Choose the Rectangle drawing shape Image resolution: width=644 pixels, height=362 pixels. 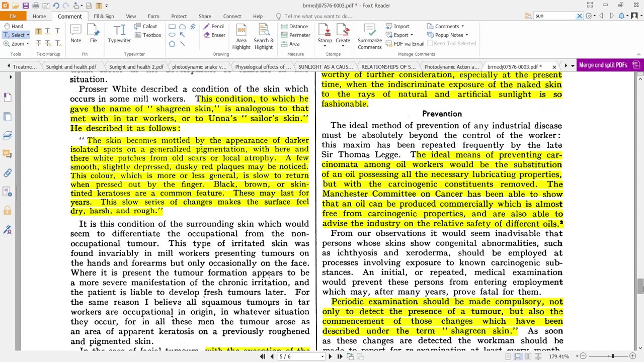point(172,26)
